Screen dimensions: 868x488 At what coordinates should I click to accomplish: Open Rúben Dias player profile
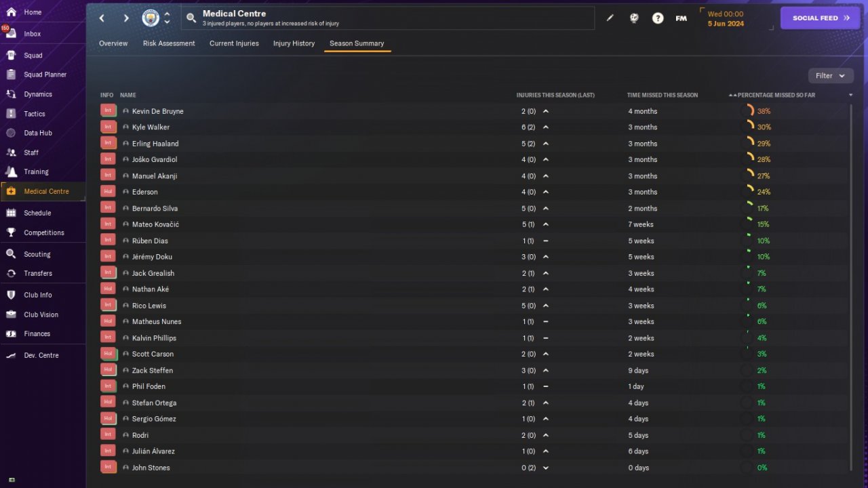coord(150,241)
